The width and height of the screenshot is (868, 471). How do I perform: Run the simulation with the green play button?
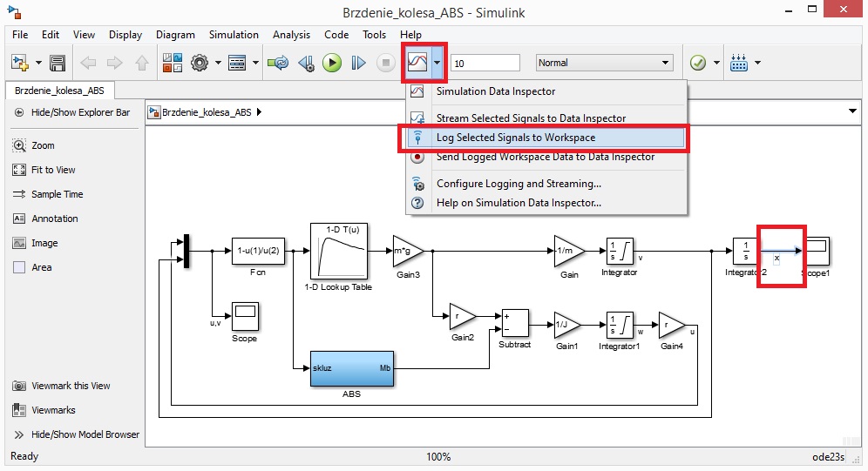tap(332, 63)
